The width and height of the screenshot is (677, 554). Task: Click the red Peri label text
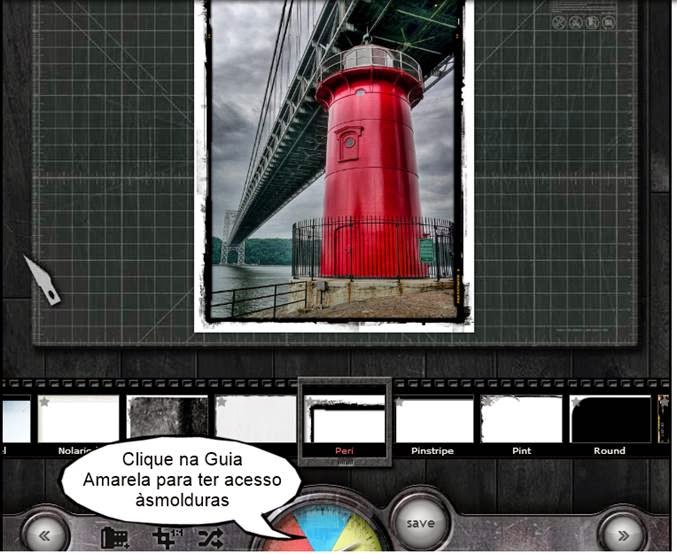pyautogui.click(x=344, y=451)
